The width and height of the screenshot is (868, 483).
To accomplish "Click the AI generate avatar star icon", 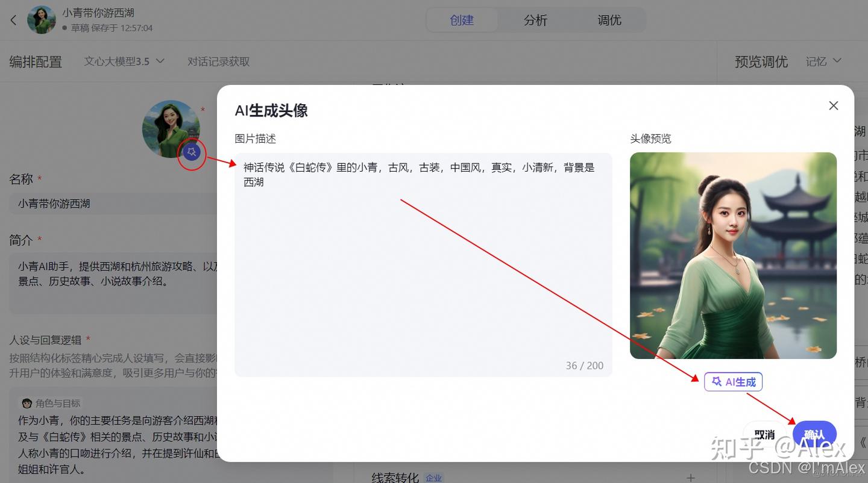I will 192,151.
